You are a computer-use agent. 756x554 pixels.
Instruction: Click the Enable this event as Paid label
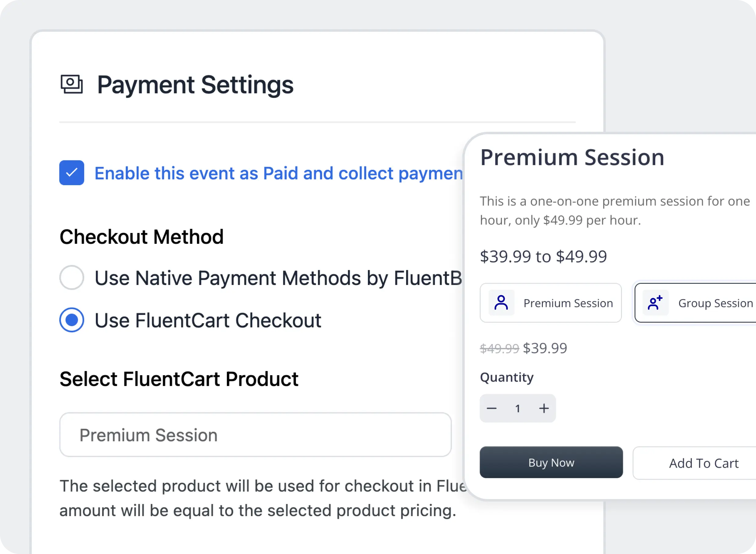278,173
